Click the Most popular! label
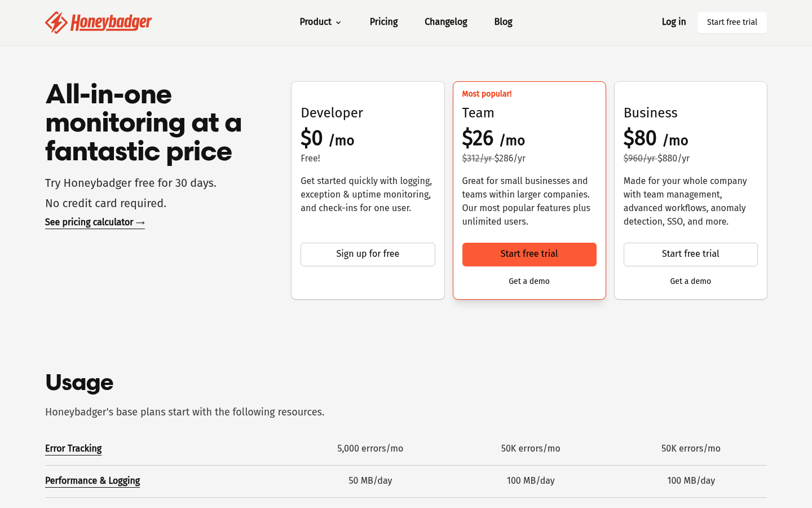 coord(487,94)
